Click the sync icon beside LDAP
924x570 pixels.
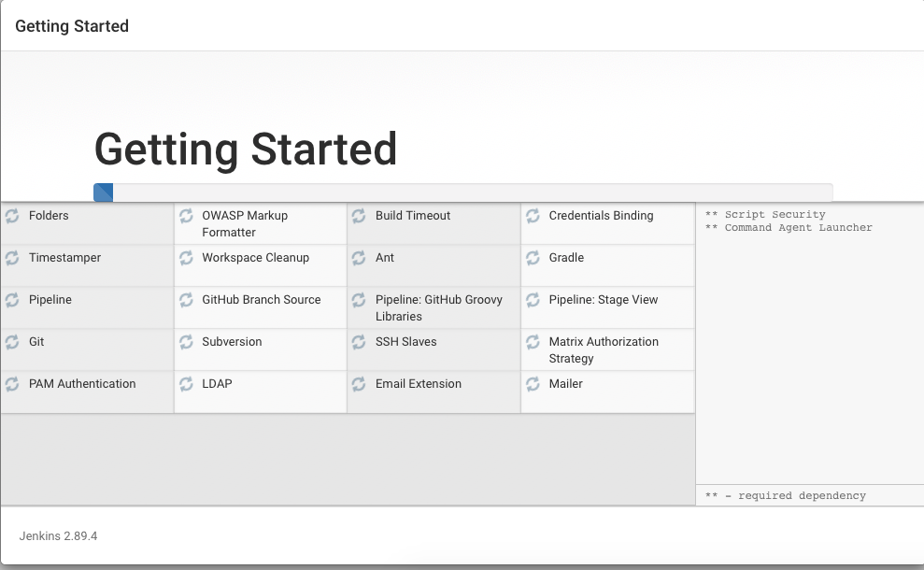pyautogui.click(x=186, y=384)
